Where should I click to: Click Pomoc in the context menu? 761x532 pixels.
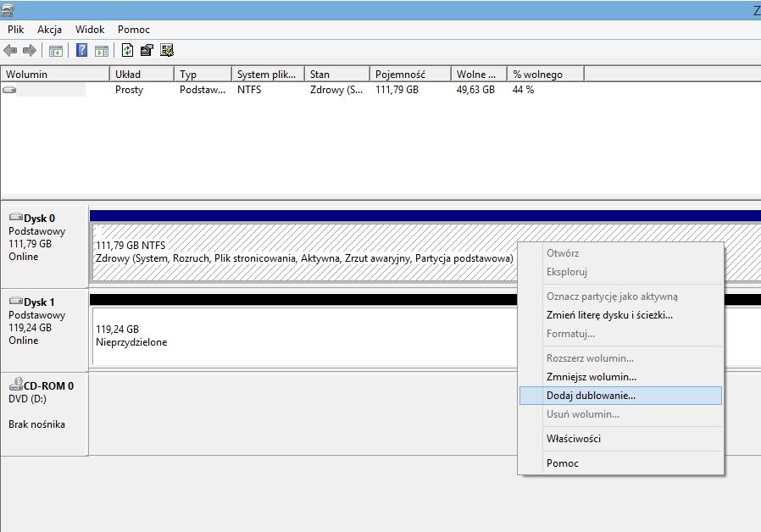pos(620,463)
